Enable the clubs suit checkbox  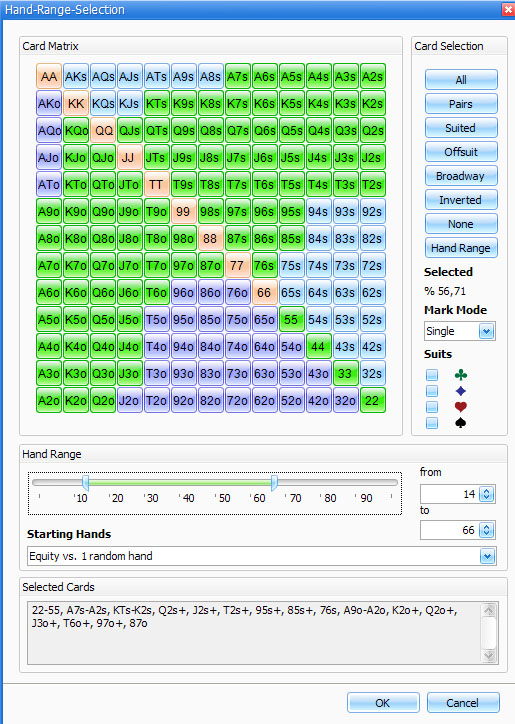432,375
